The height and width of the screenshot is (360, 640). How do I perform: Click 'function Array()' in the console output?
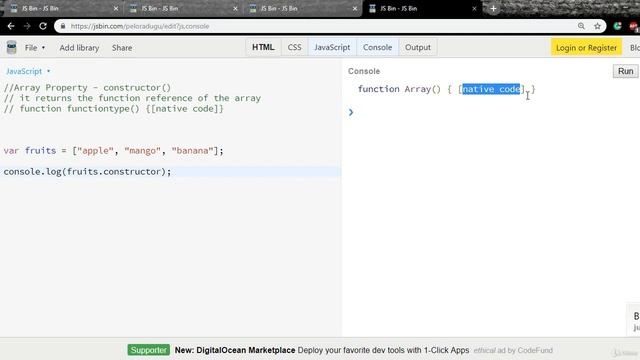pyautogui.click(x=399, y=89)
